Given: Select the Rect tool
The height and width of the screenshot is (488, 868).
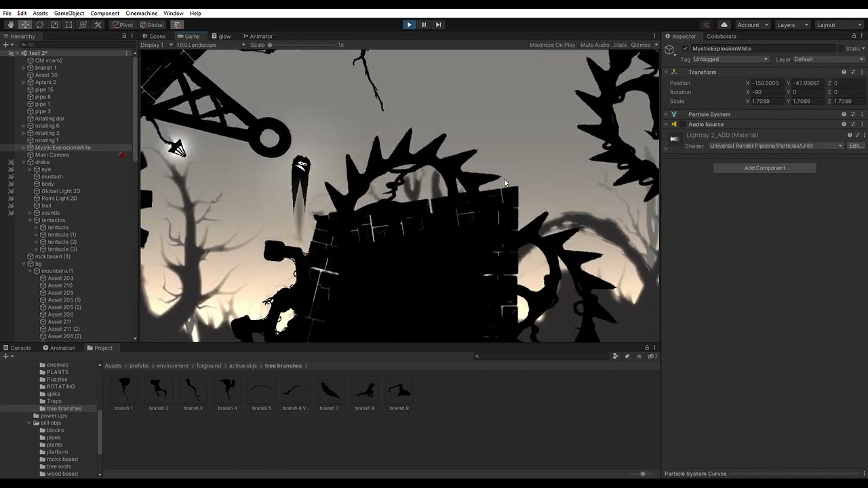Looking at the screenshot, I should [x=68, y=25].
